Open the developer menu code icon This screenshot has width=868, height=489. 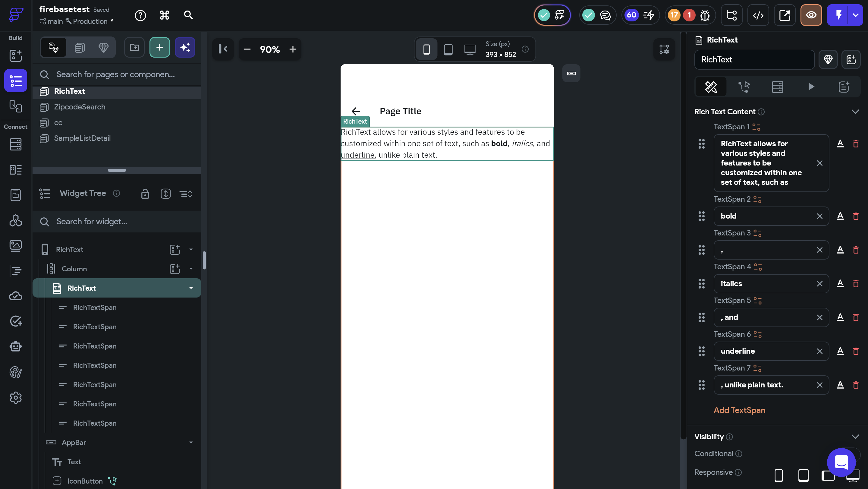click(x=758, y=15)
